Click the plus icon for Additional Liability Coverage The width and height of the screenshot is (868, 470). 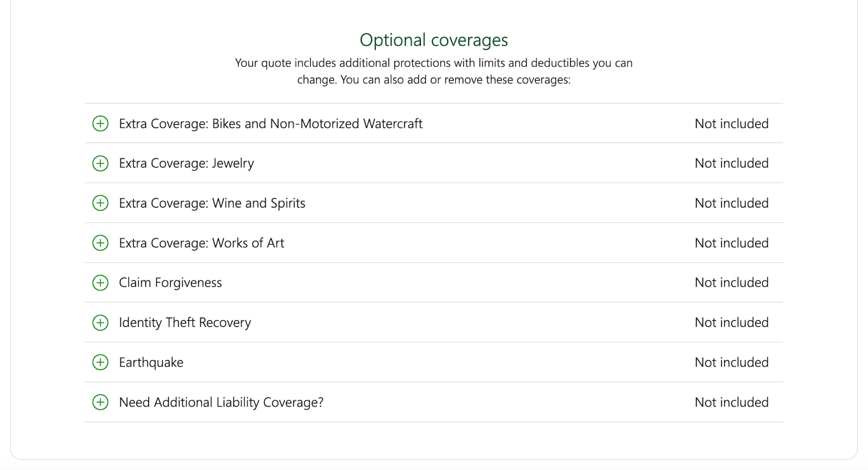100,402
